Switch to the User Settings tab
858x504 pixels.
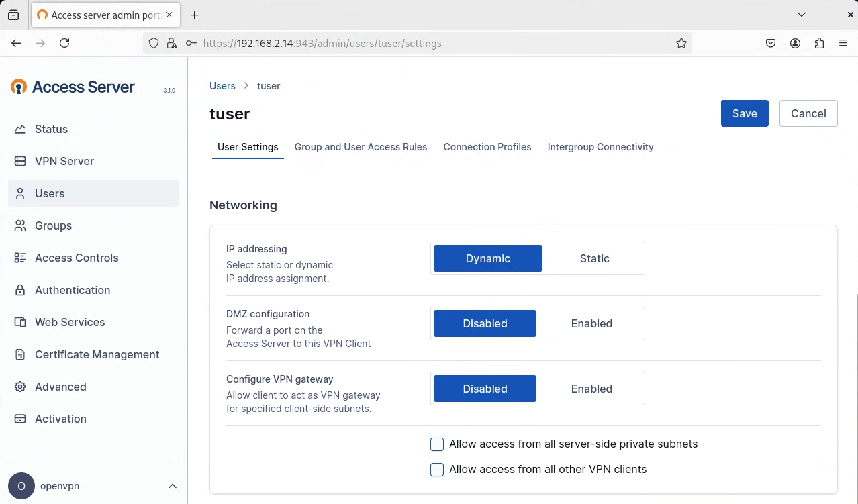tap(248, 147)
